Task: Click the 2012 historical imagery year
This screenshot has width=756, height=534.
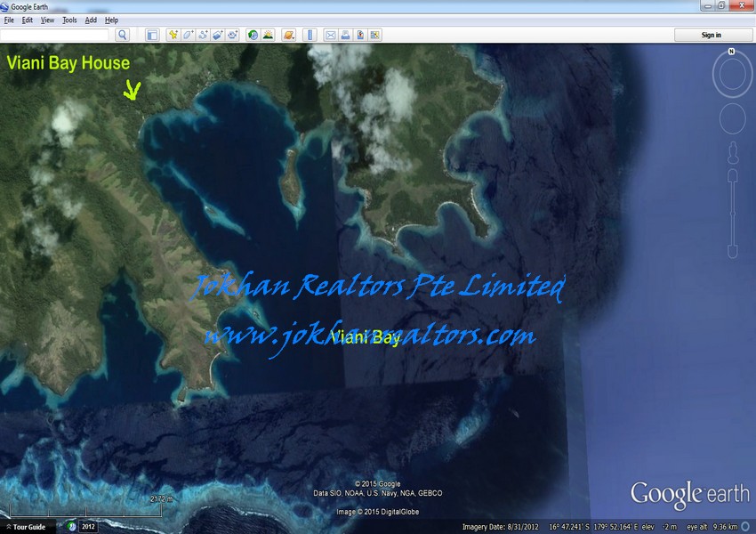Action: point(88,527)
